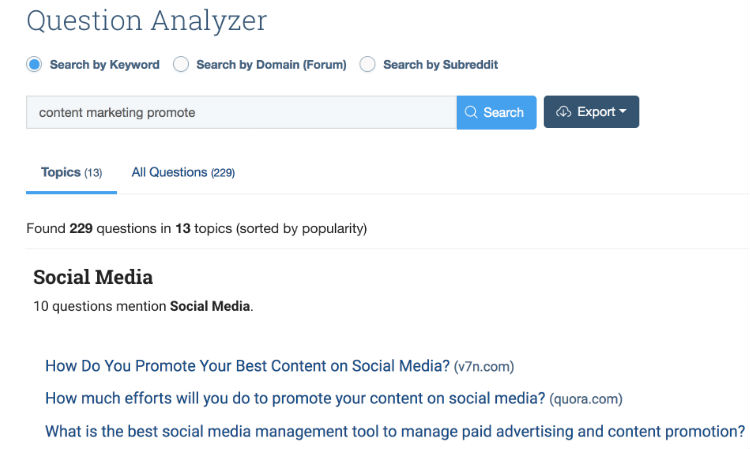
Task: Focus the keyword search input field
Action: pyautogui.click(x=242, y=112)
